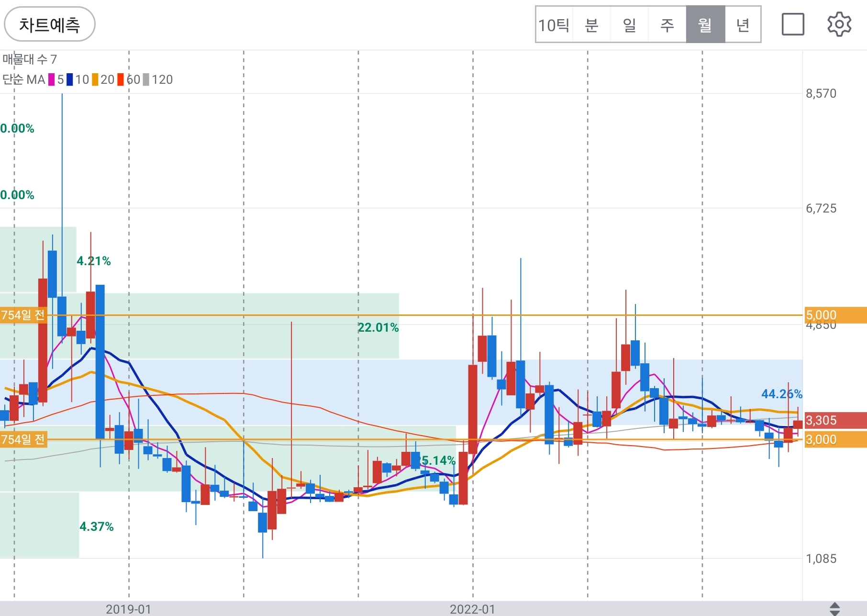Click the MA 5 magenta legend swatch
The image size is (867, 616).
tap(51, 79)
